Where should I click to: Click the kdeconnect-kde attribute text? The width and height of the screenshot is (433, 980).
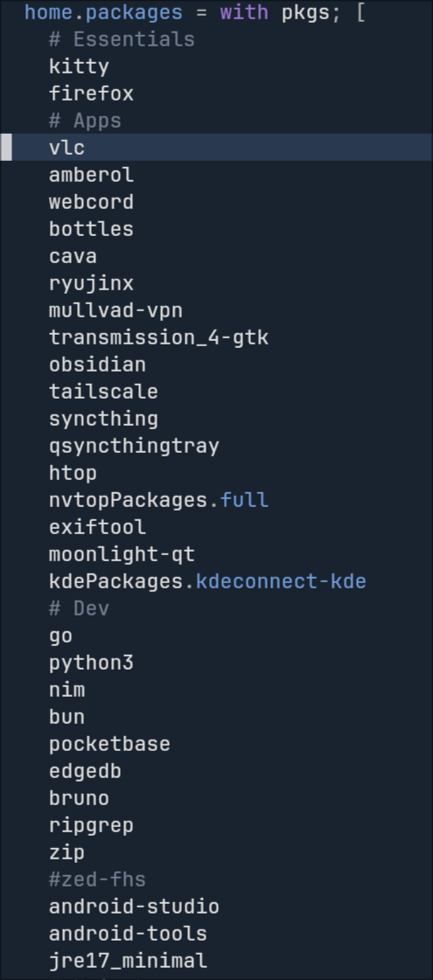(281, 581)
